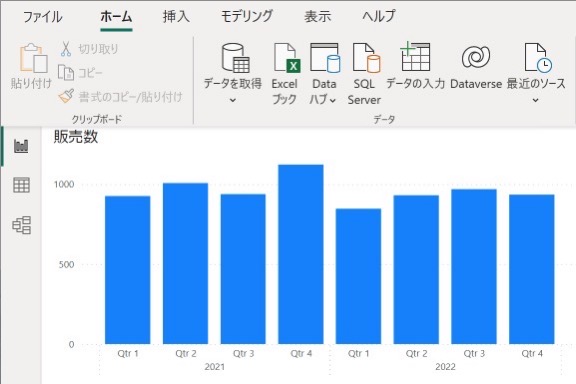Import from Excel ブック icon
This screenshot has height=384, width=576.
coord(287,58)
